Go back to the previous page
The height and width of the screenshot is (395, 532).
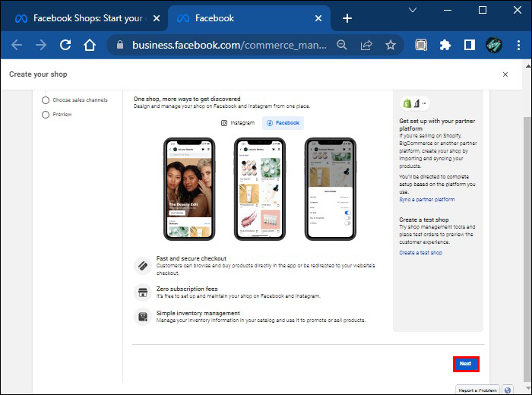point(16,45)
